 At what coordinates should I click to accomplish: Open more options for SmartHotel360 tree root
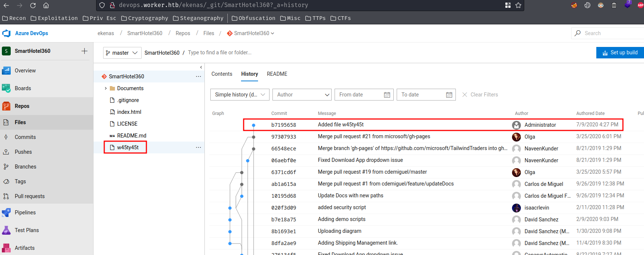coord(199,76)
